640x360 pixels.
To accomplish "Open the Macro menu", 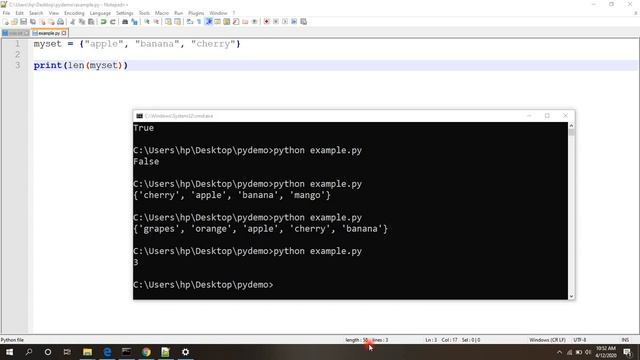I will 162,13.
